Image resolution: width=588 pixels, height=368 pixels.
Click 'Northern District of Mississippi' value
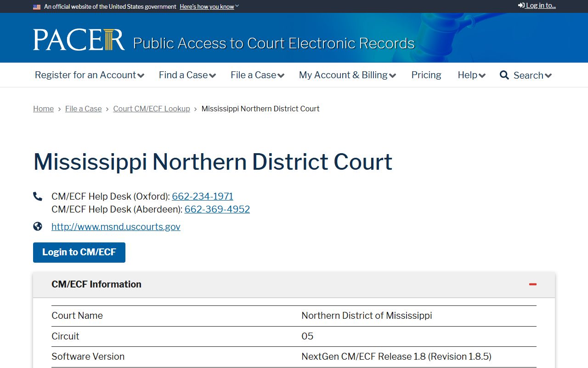[367, 316]
